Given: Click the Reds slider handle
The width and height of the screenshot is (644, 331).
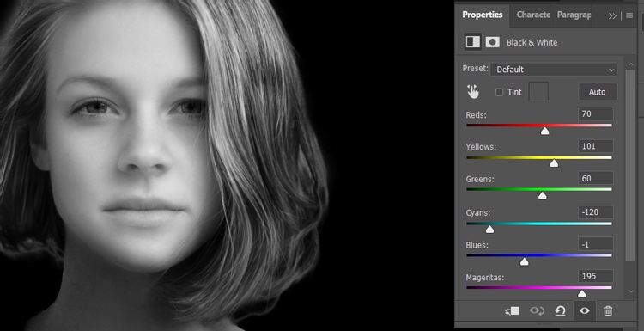Looking at the screenshot, I should [544, 131].
